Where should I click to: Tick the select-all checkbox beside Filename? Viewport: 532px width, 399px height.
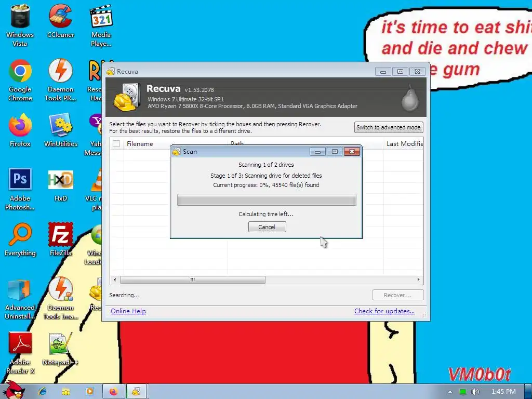[x=116, y=143]
